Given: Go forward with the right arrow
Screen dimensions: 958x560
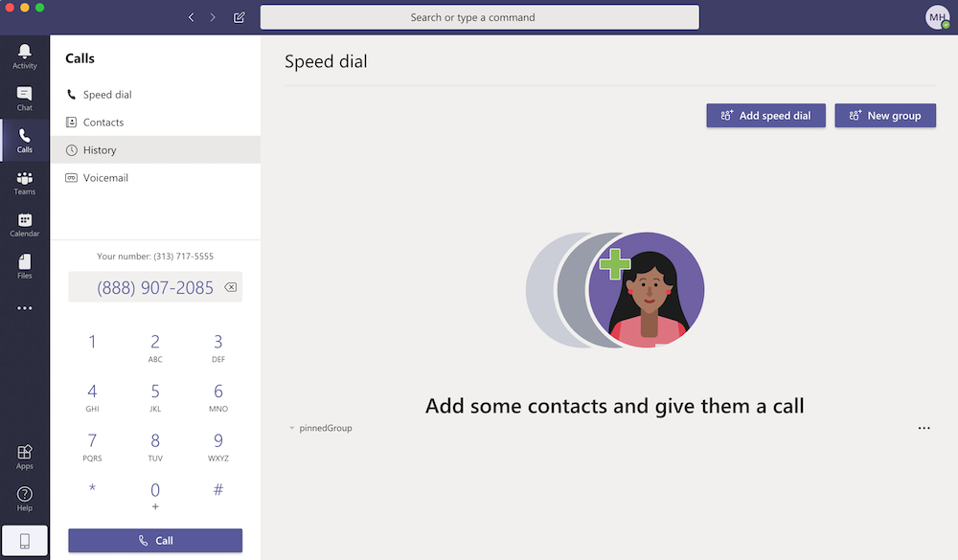Looking at the screenshot, I should (213, 17).
